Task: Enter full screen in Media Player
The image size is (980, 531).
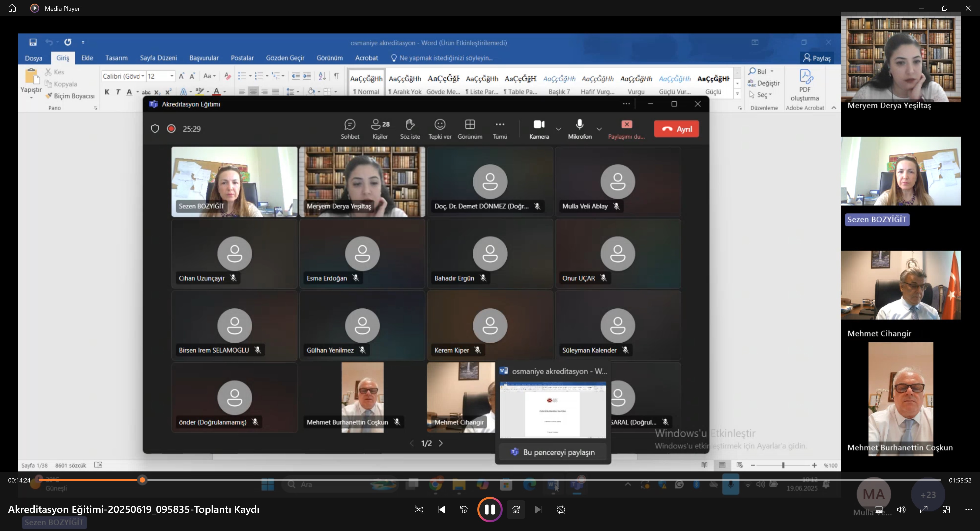Action: pos(924,509)
